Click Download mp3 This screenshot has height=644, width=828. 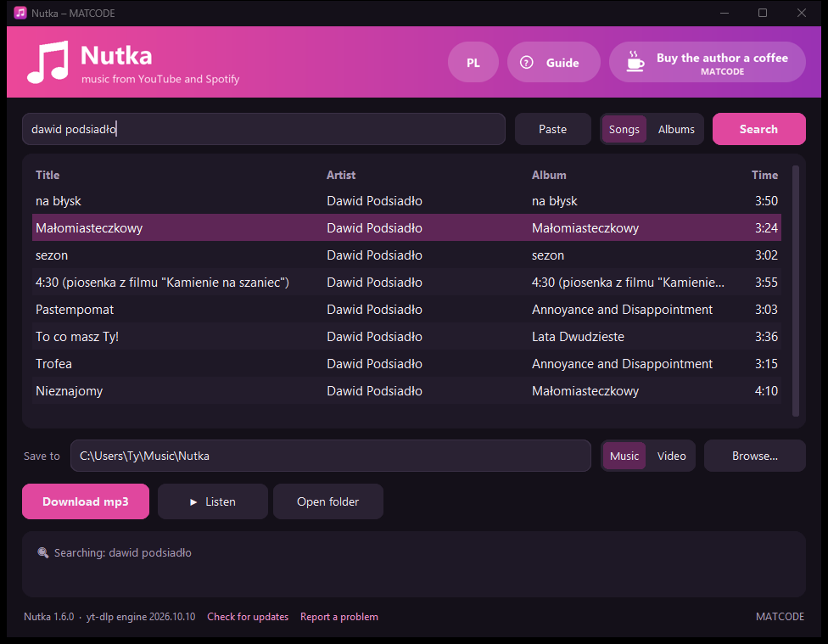click(x=86, y=501)
